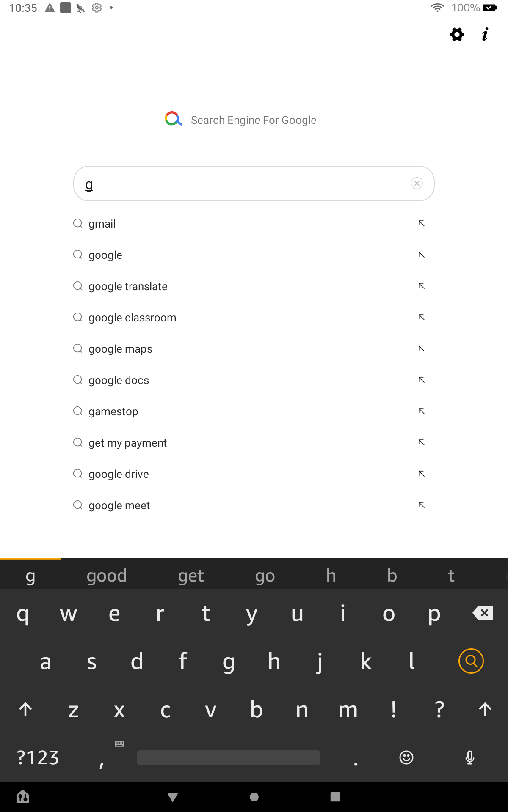Toggle the left shift key
508x812 pixels.
coord(25,709)
